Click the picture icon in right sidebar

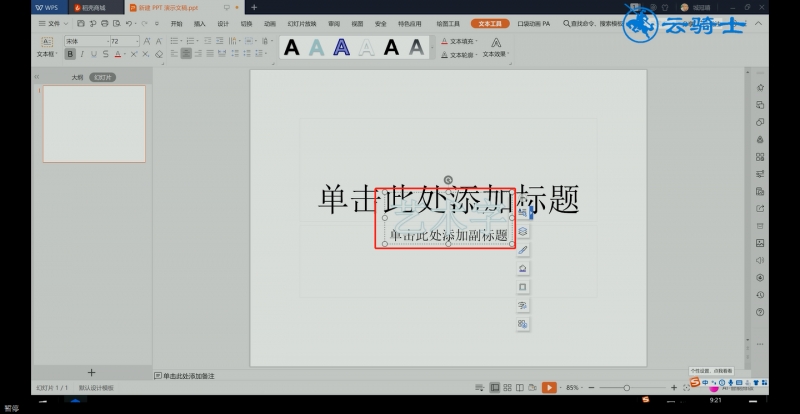760,243
